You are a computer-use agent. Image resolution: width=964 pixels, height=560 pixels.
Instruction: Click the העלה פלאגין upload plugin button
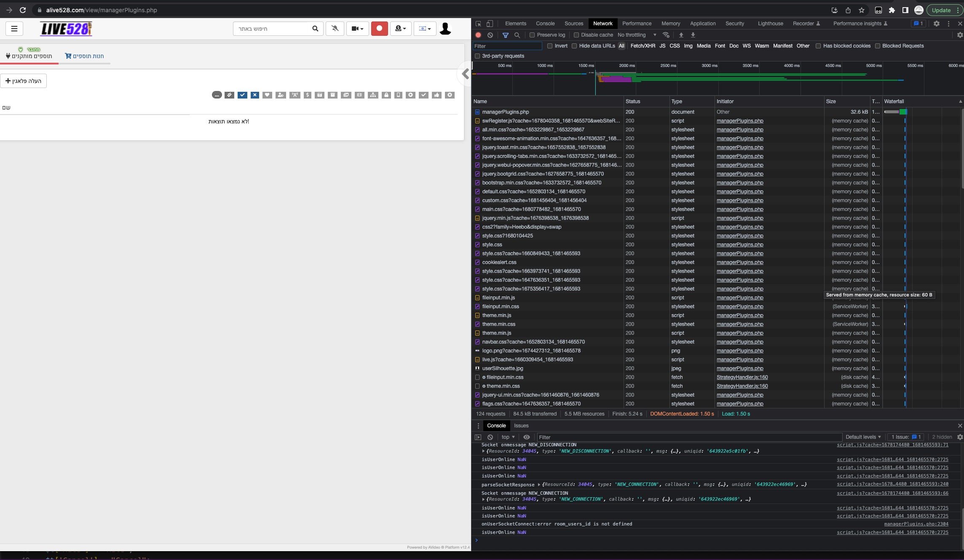[x=24, y=81]
